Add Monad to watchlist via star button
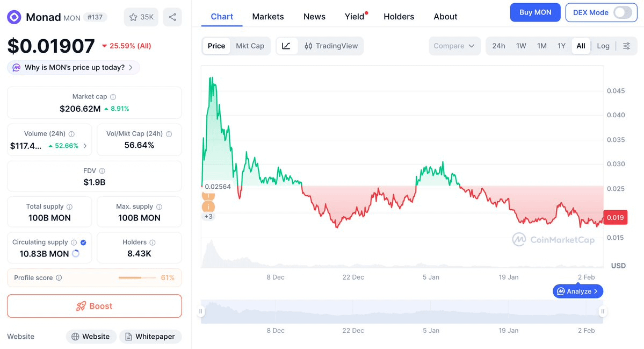 tap(141, 17)
